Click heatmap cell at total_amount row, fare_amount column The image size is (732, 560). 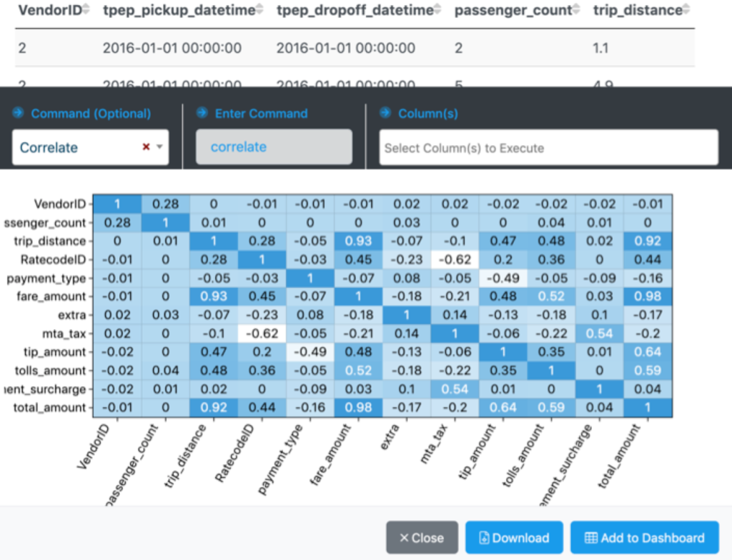tap(358, 408)
